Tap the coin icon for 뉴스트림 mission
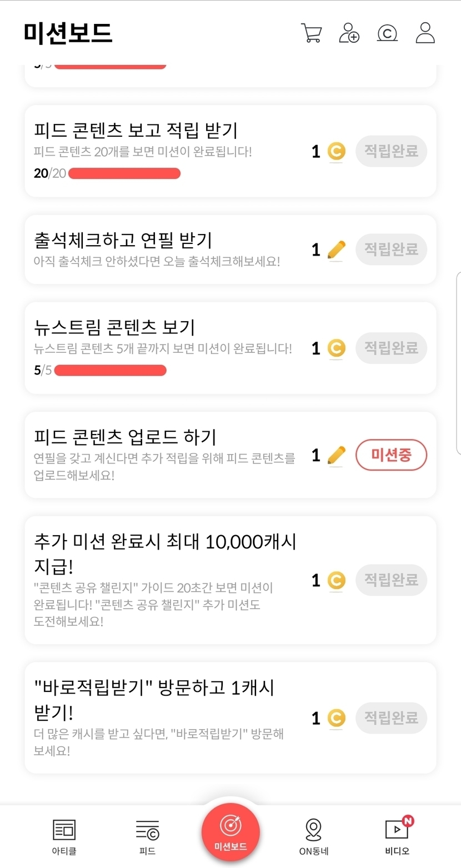The image size is (461, 868). (336, 348)
